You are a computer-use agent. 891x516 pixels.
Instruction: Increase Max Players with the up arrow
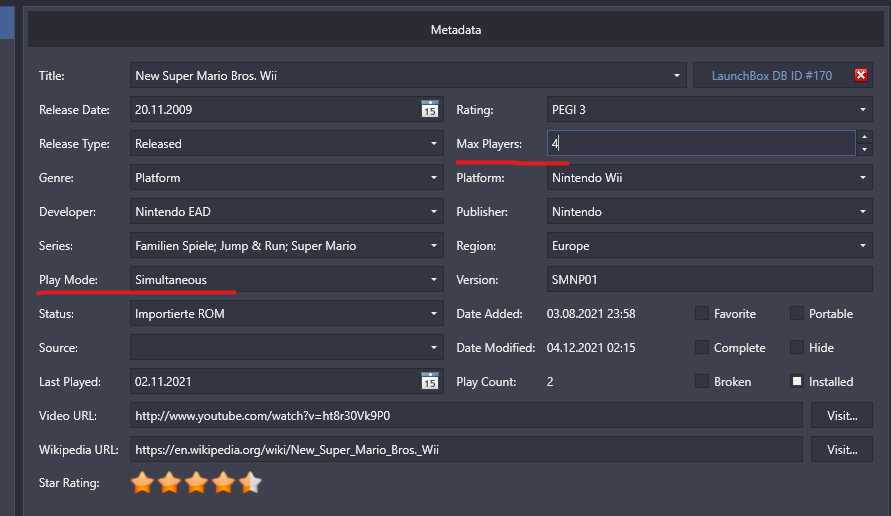pos(864,137)
